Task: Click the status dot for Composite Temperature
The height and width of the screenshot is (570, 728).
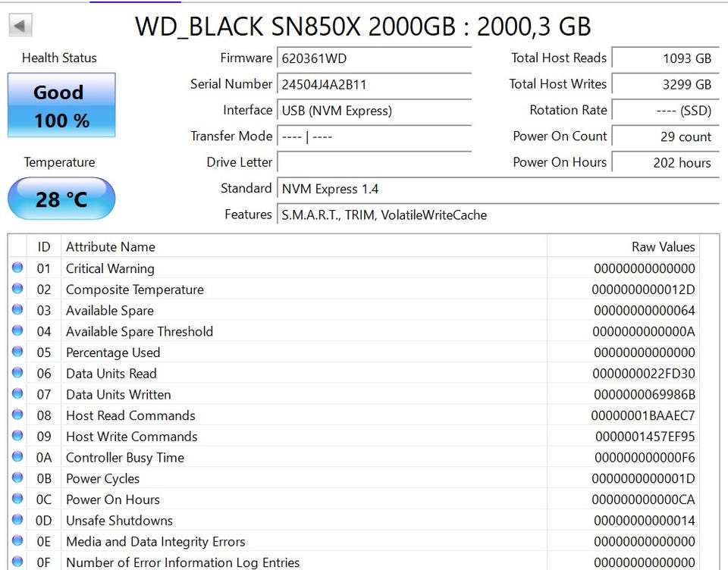Action: pyautogui.click(x=17, y=288)
